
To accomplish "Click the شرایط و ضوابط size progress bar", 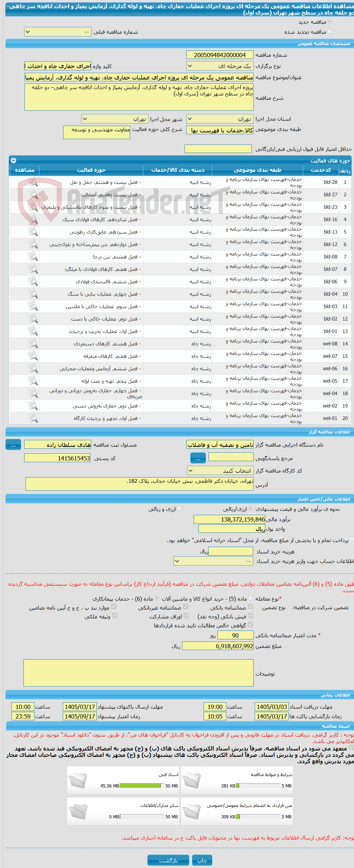I will 258,786.
